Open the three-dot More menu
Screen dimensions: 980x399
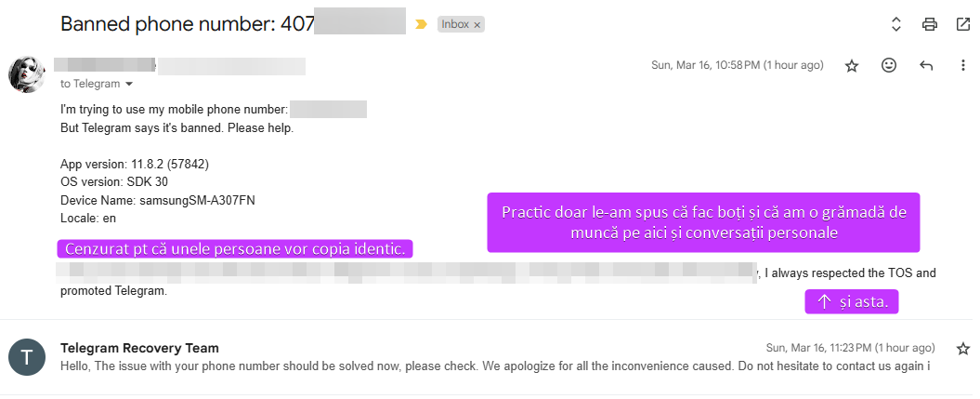click(962, 65)
